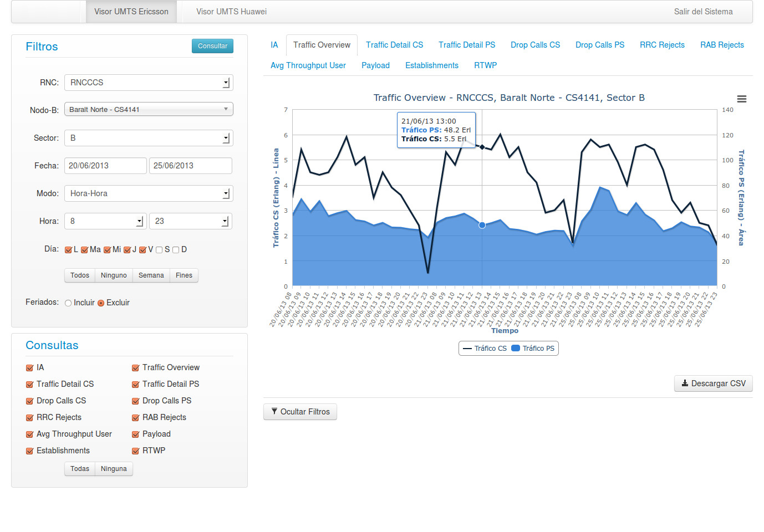
Task: Uncheck RAB Rejects in Consultas
Action: coord(135,418)
